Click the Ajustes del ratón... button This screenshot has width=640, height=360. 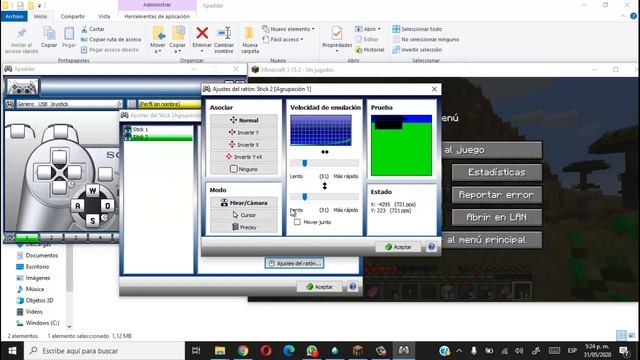point(294,263)
